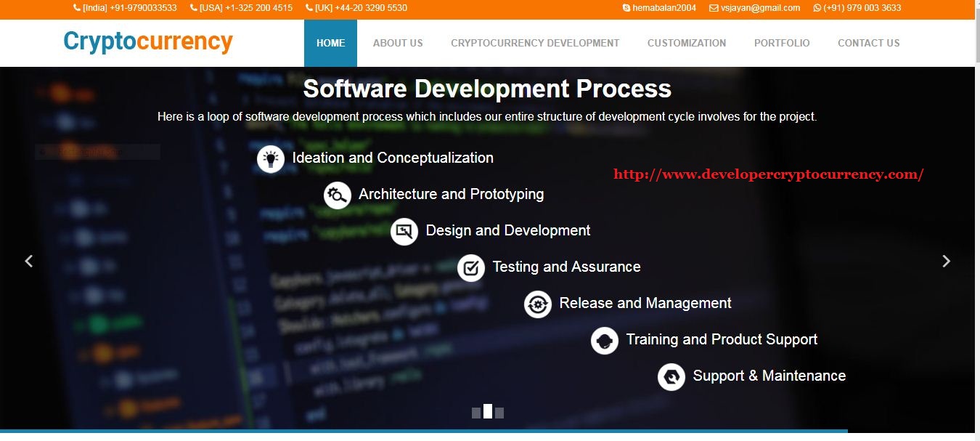Click the Cryptocurrency logo

(x=147, y=41)
